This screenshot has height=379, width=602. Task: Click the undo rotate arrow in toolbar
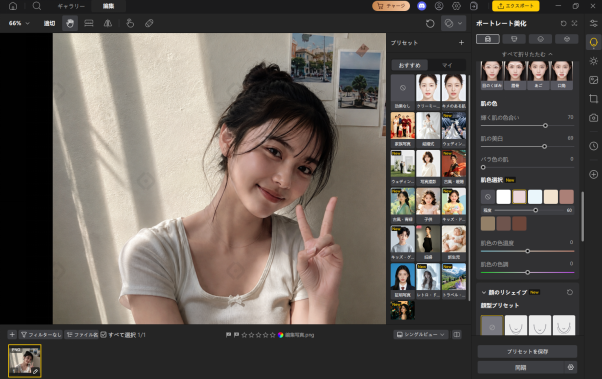(x=430, y=23)
